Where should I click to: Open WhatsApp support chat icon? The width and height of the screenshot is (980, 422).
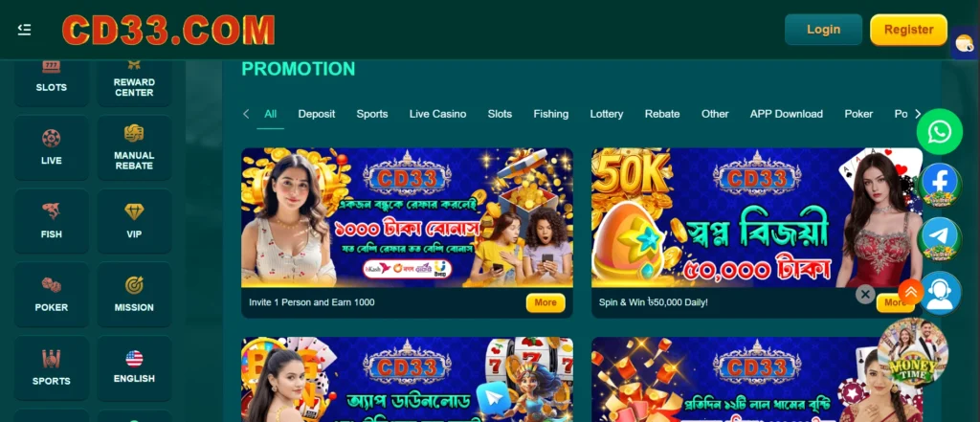tap(940, 132)
